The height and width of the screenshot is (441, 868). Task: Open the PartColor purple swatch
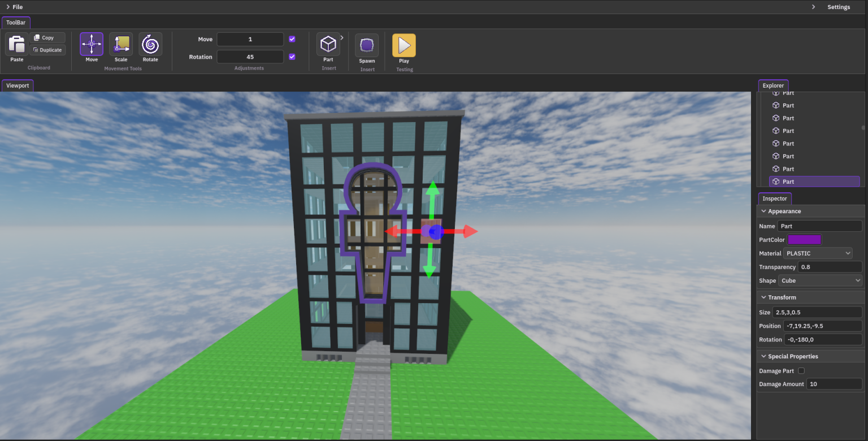(x=805, y=240)
